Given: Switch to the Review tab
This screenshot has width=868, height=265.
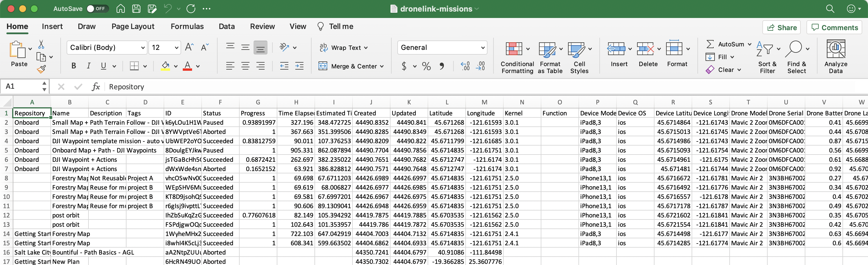Looking at the screenshot, I should coord(262,27).
